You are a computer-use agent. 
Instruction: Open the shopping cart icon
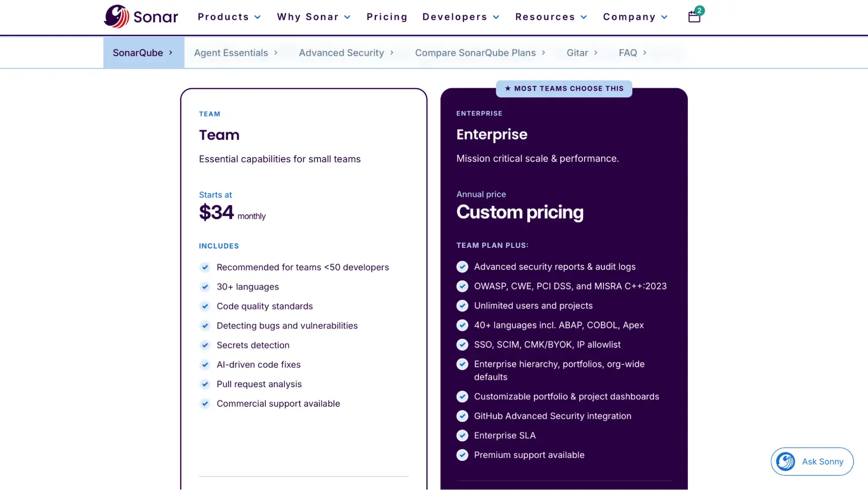[694, 16]
